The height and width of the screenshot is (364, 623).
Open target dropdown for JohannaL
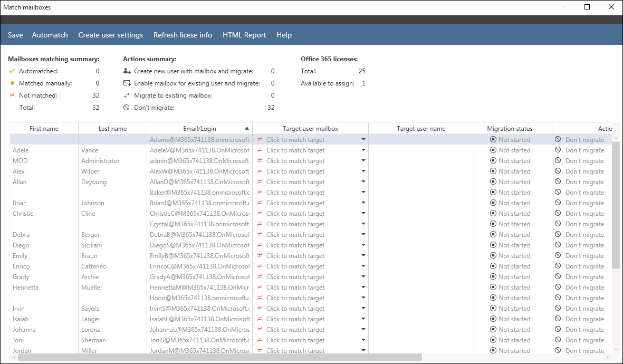363,329
